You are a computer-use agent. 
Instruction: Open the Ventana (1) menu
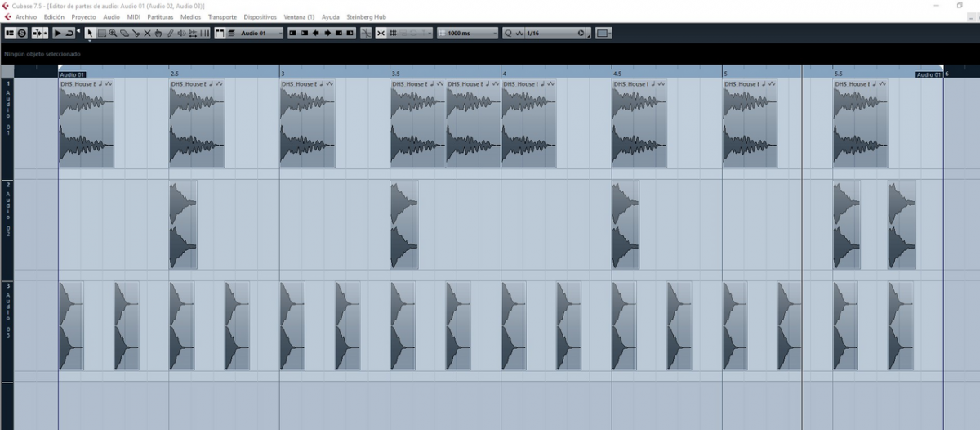pyautogui.click(x=299, y=16)
